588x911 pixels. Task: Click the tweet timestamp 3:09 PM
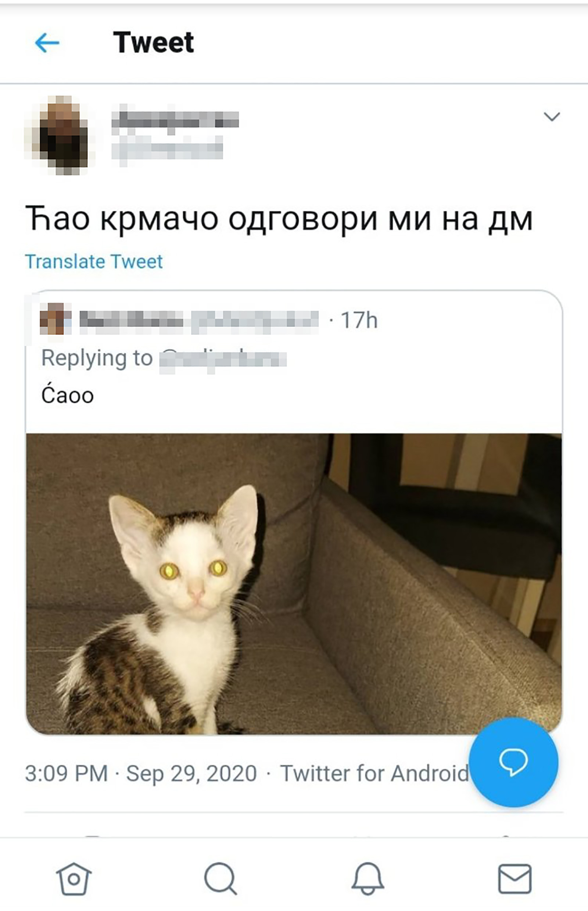(67, 774)
